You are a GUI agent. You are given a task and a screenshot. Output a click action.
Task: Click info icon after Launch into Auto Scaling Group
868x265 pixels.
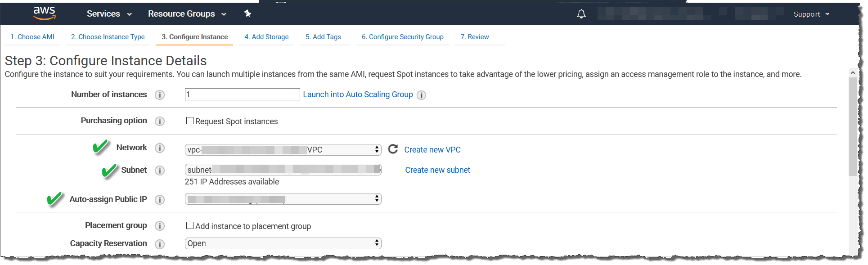pos(421,95)
